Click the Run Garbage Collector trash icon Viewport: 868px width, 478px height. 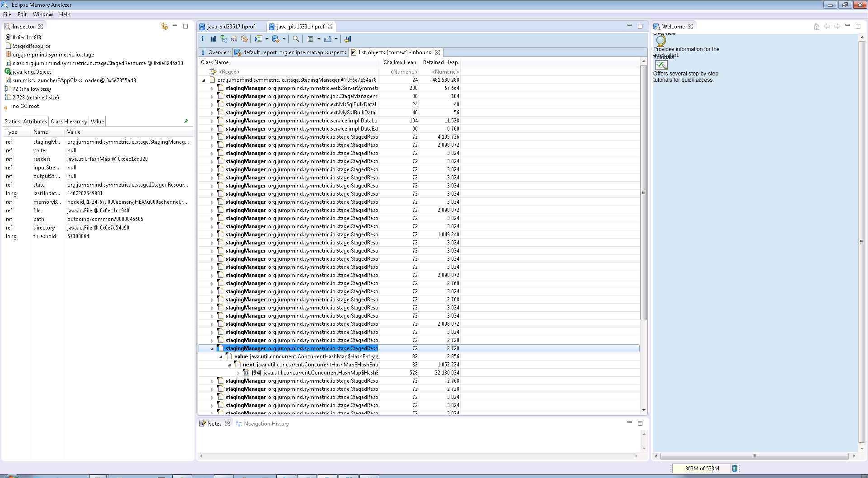735,468
